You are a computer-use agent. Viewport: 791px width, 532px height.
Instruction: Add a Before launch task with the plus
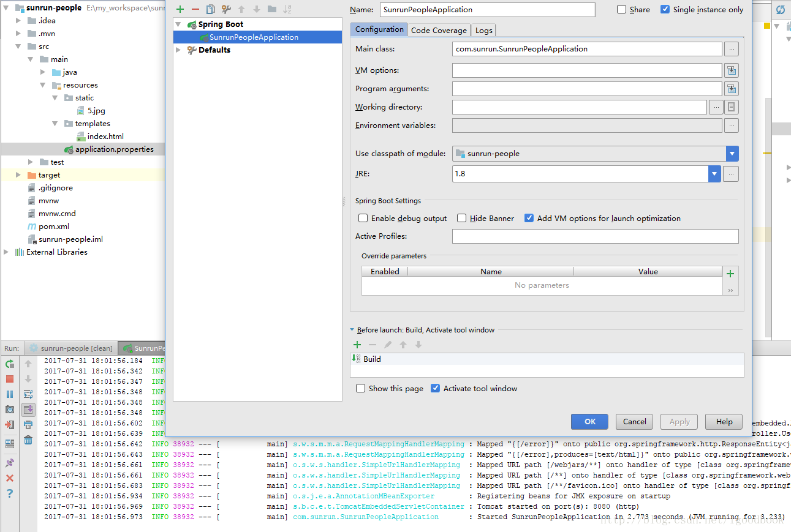point(357,345)
